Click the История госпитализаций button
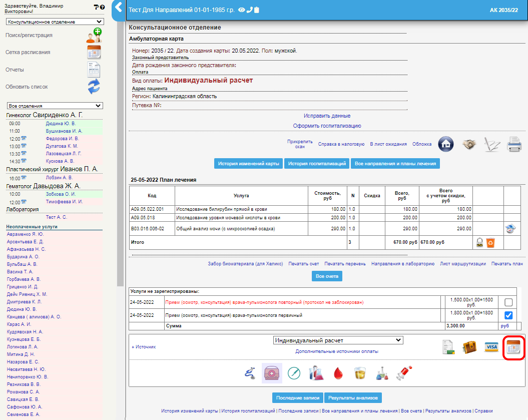The image size is (528, 420). pyautogui.click(x=317, y=163)
